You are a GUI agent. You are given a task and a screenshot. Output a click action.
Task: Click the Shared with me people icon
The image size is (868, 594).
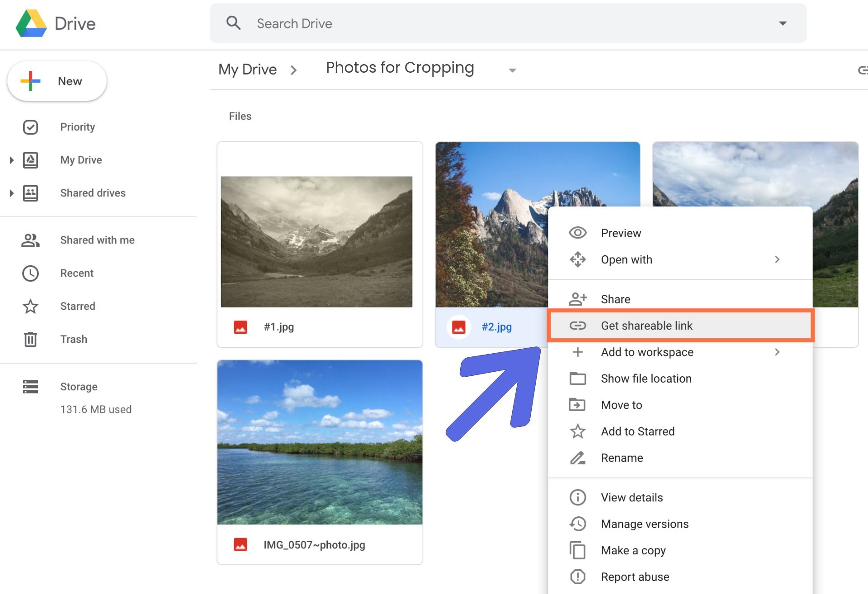pos(30,240)
